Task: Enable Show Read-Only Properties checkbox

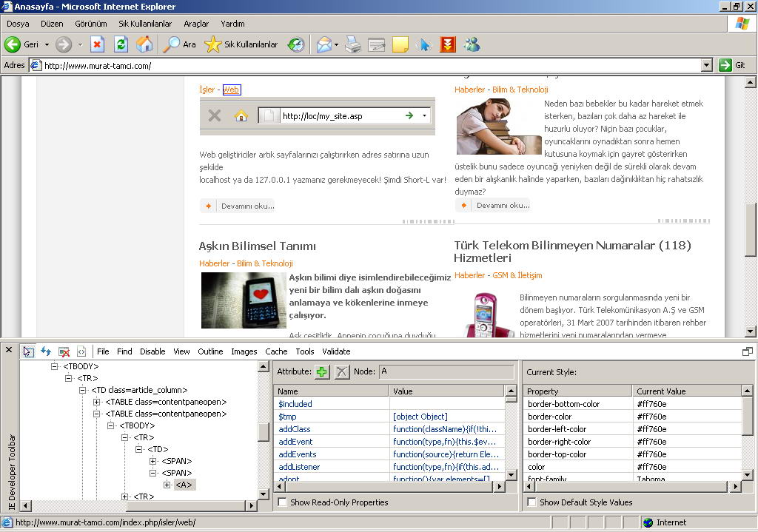Action: tap(283, 502)
